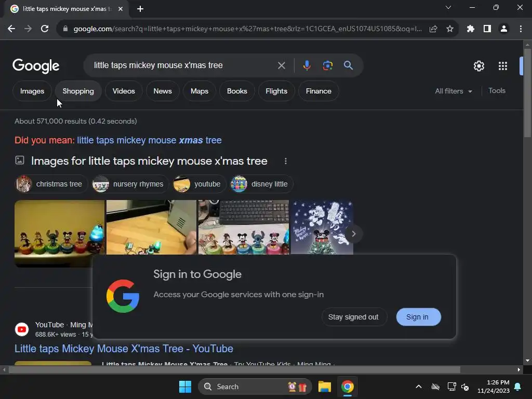Click the forward navigation arrow
The height and width of the screenshot is (399, 532).
pos(28,29)
